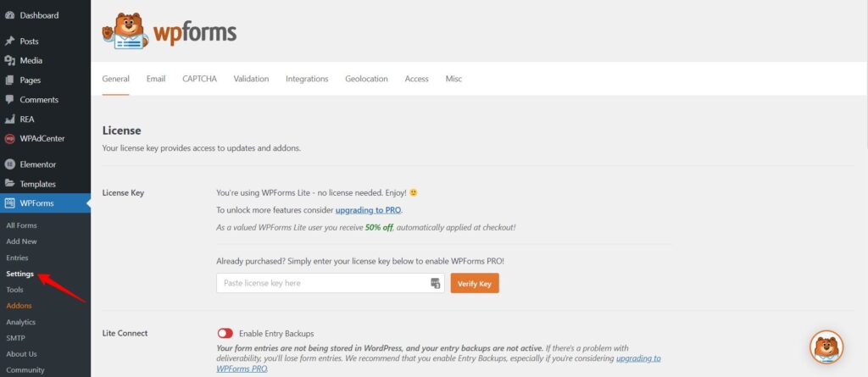Click the icon inside the license key field
868x377 pixels.
[435, 283]
